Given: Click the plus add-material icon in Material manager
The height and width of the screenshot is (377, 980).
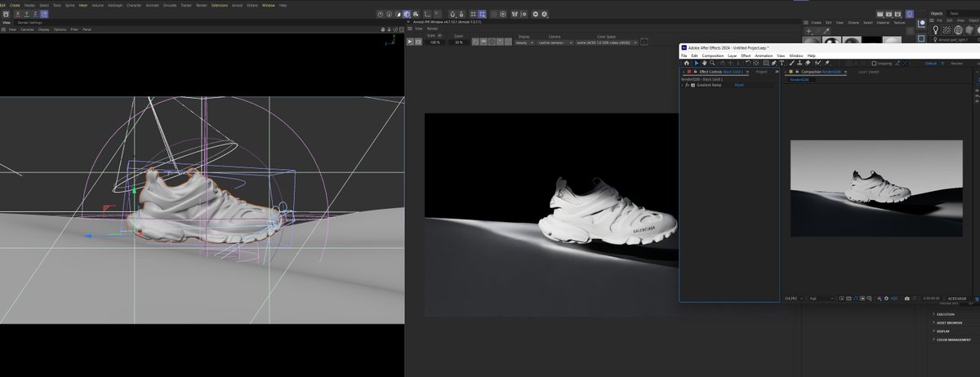Looking at the screenshot, I should (808, 31).
